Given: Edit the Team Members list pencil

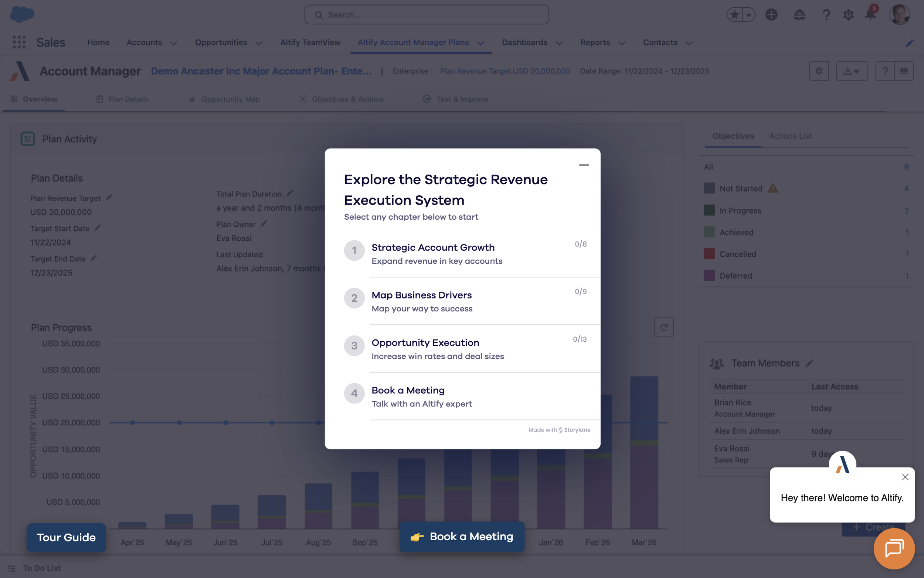Looking at the screenshot, I should 809,363.
